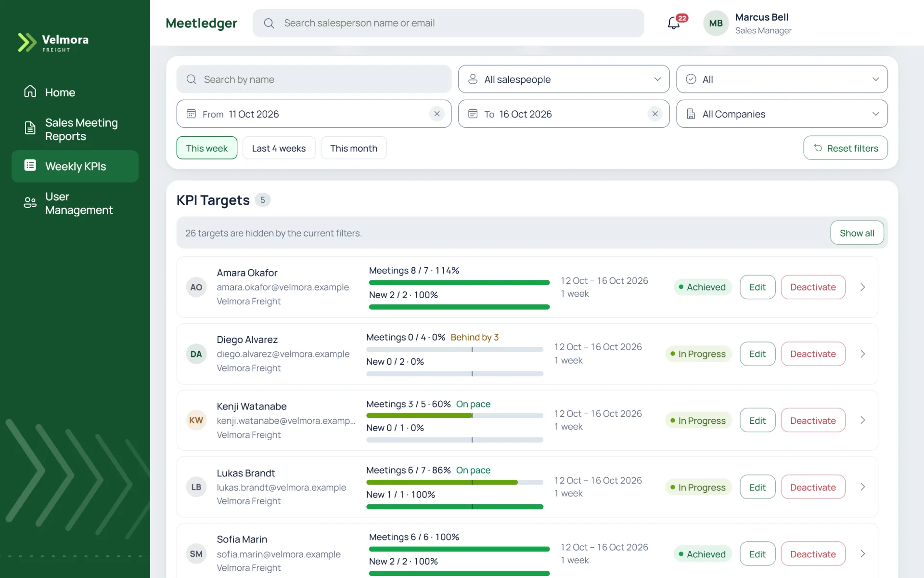Deactivate Lukas Brandt's target
The image size is (924, 578).
coord(813,487)
